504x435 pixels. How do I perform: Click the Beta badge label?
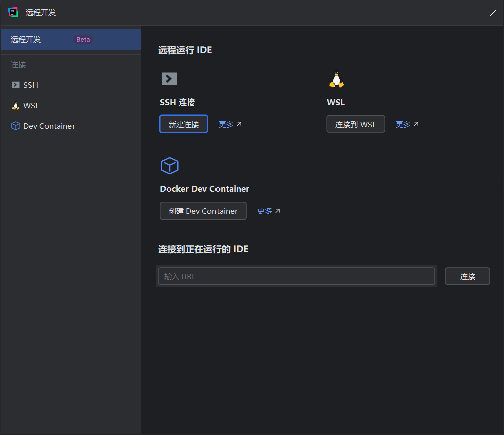83,39
